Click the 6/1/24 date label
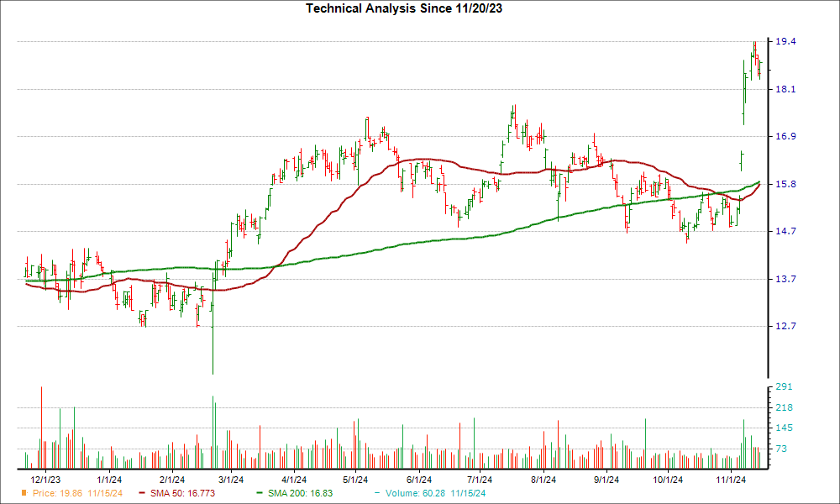The height and width of the screenshot is (504, 840). point(419,480)
